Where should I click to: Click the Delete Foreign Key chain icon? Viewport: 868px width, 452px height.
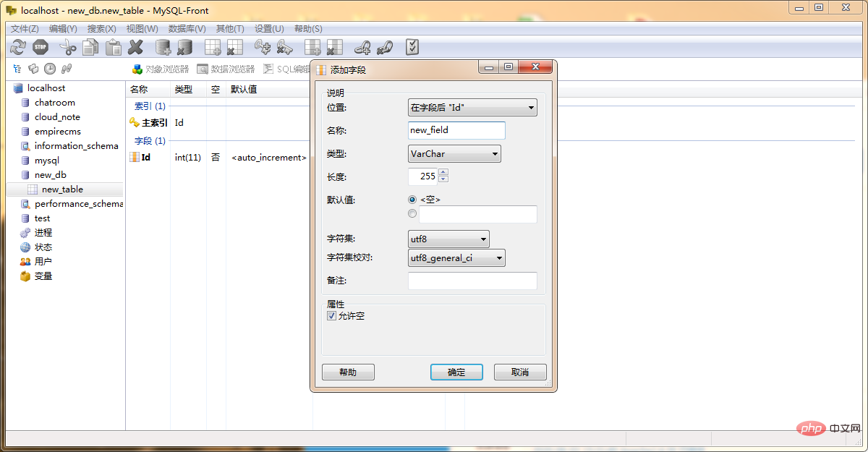(384, 48)
